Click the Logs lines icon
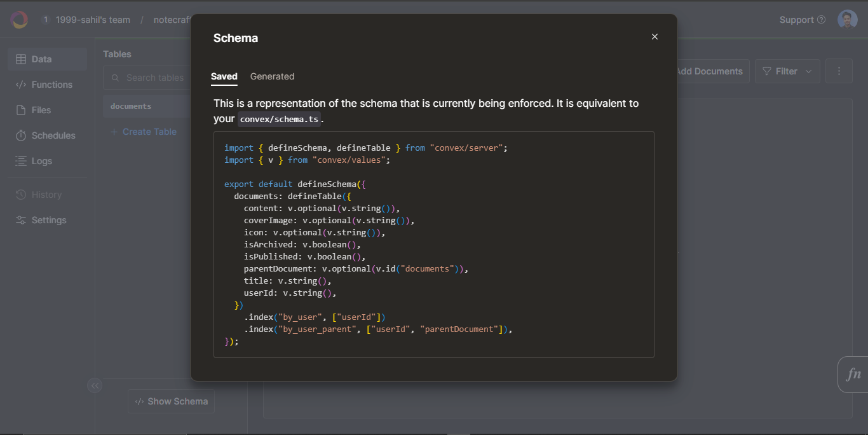The image size is (868, 435). pos(21,161)
